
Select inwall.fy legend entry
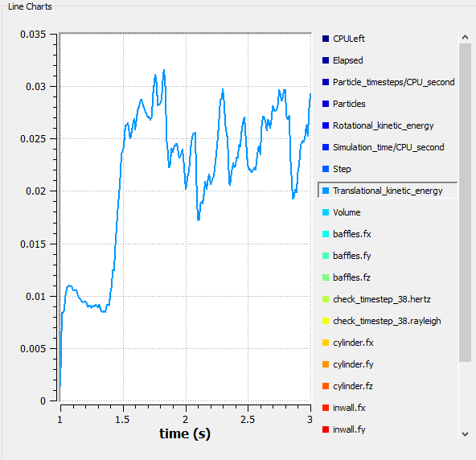coord(388,429)
